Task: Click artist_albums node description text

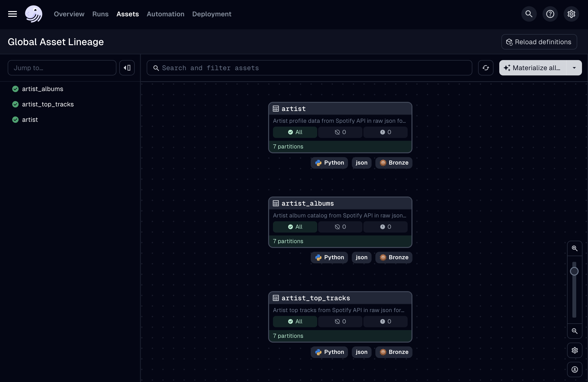Action: tap(340, 216)
